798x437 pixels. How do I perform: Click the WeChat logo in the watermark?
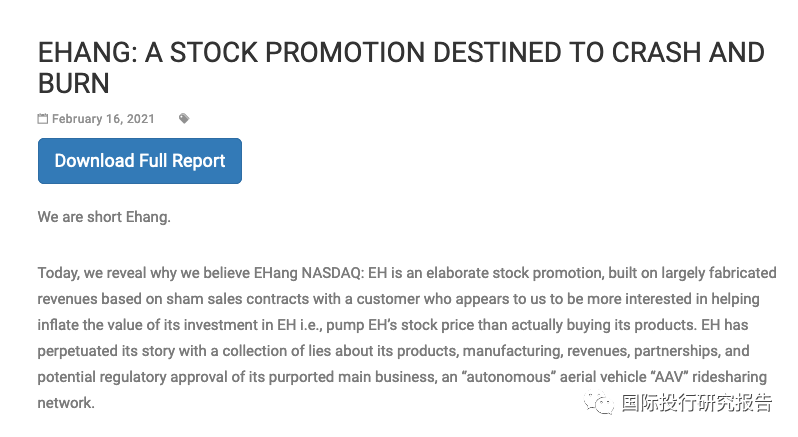click(602, 402)
